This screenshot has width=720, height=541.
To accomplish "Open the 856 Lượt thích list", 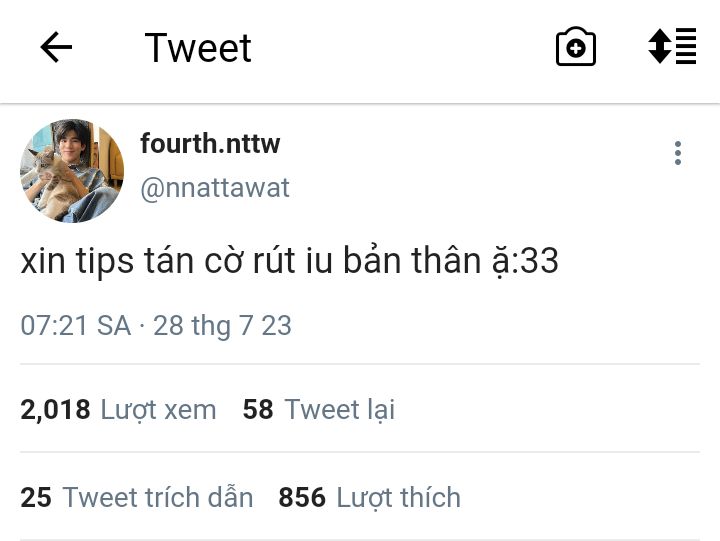I will [370, 497].
